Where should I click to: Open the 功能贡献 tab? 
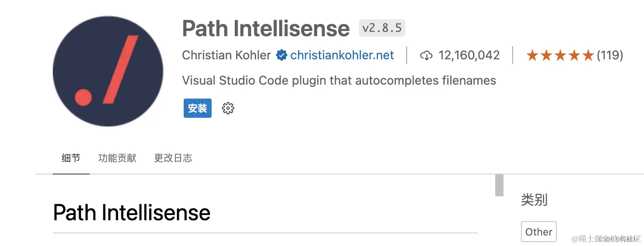tap(117, 158)
